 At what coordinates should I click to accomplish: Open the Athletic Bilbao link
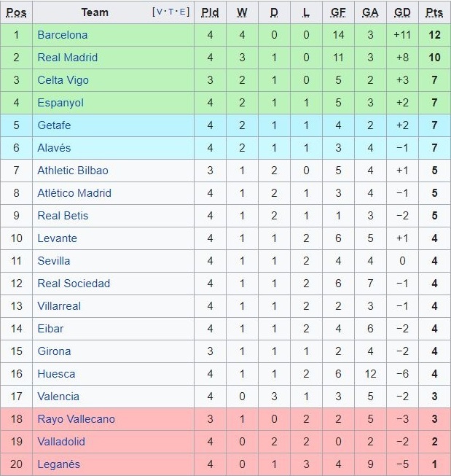72,171
